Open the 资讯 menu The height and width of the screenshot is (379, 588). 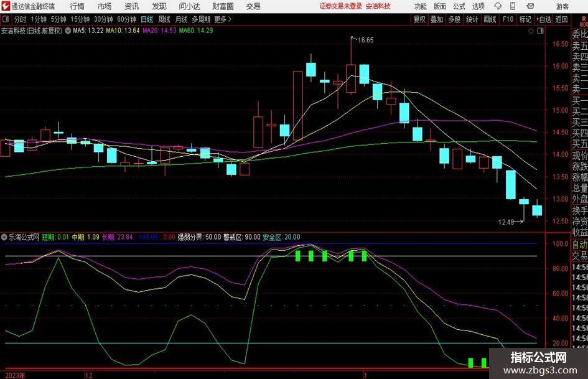(x=132, y=6)
